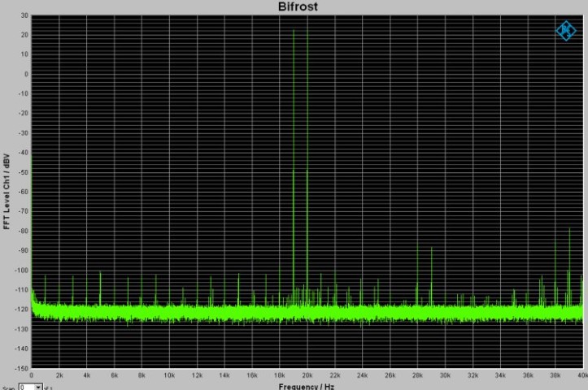
Task: Click the 20k tick label on frequency axis
Action: (307, 375)
